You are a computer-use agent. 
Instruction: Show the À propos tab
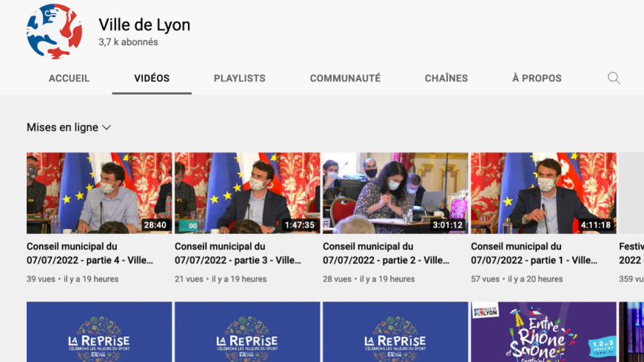click(x=537, y=78)
